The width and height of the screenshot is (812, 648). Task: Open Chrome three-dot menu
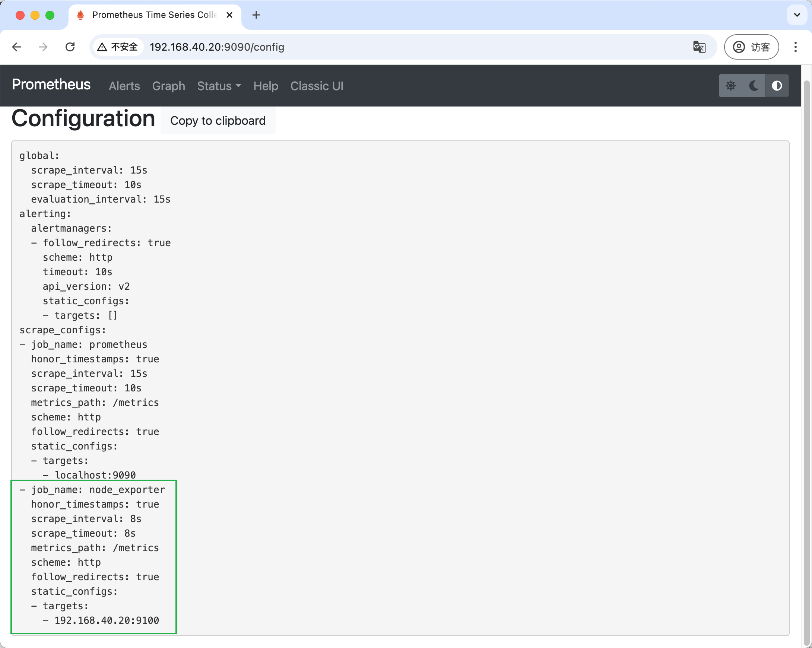pyautogui.click(x=796, y=47)
